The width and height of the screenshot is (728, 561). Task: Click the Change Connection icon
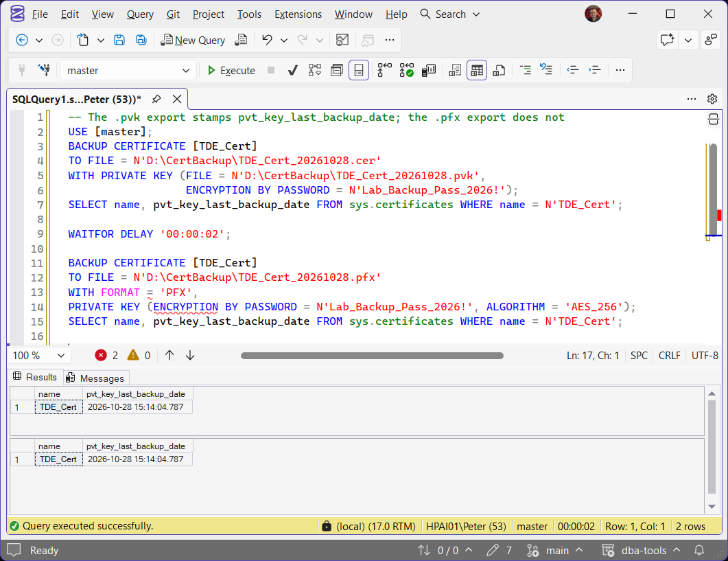[x=44, y=70]
